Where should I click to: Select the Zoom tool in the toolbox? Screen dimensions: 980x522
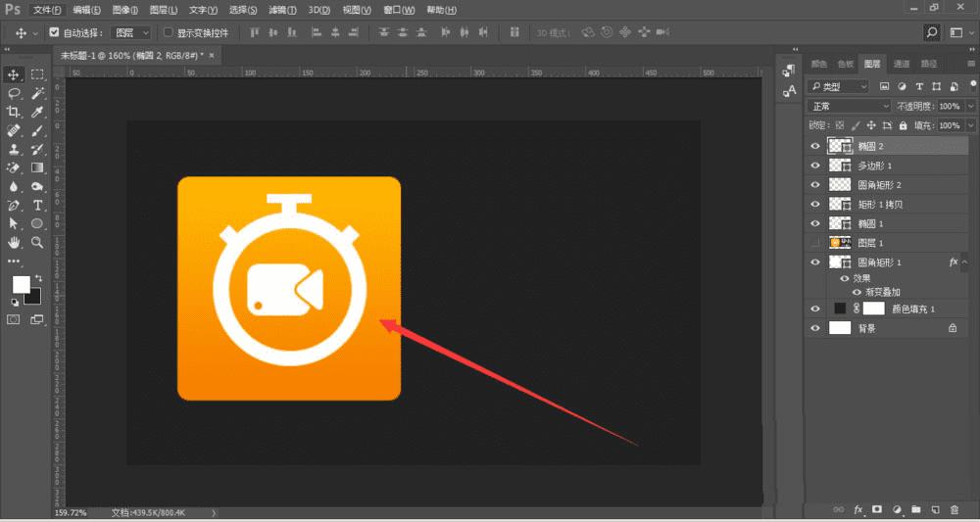pos(37,242)
